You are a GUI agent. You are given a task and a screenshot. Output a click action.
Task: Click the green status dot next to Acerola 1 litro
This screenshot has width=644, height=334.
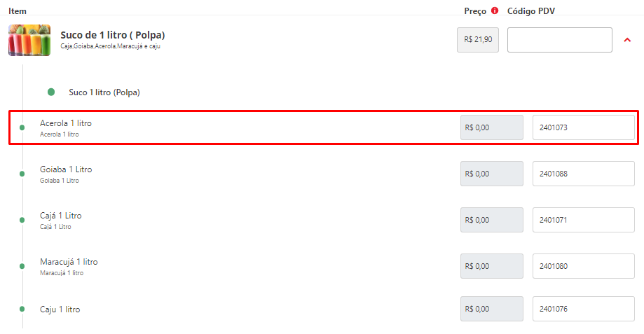[x=22, y=127]
